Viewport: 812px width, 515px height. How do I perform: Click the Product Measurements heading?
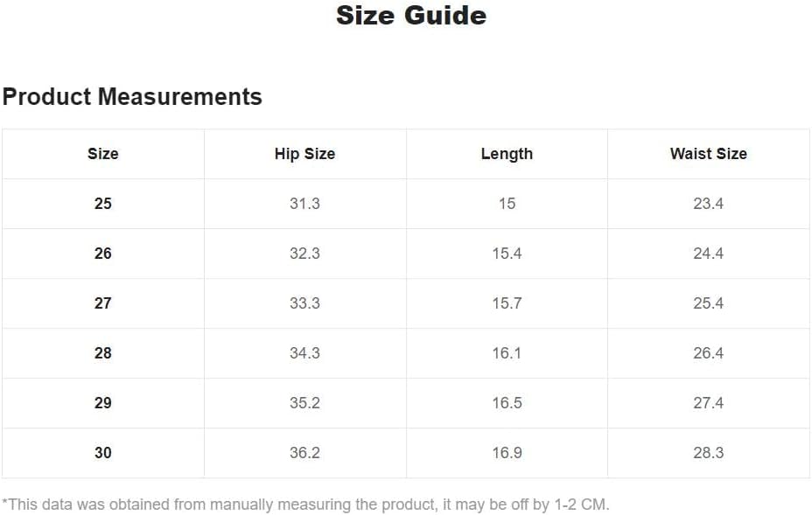(x=132, y=97)
